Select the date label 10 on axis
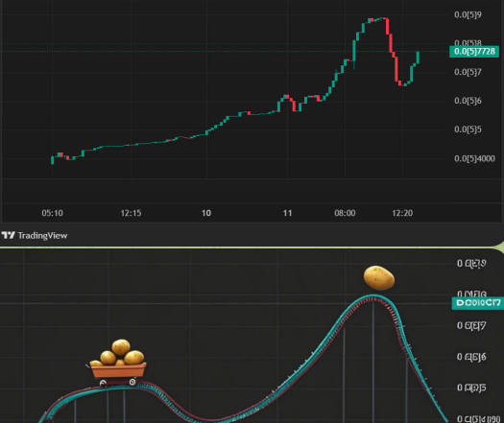Viewport: 504px width, 423px height. point(206,213)
